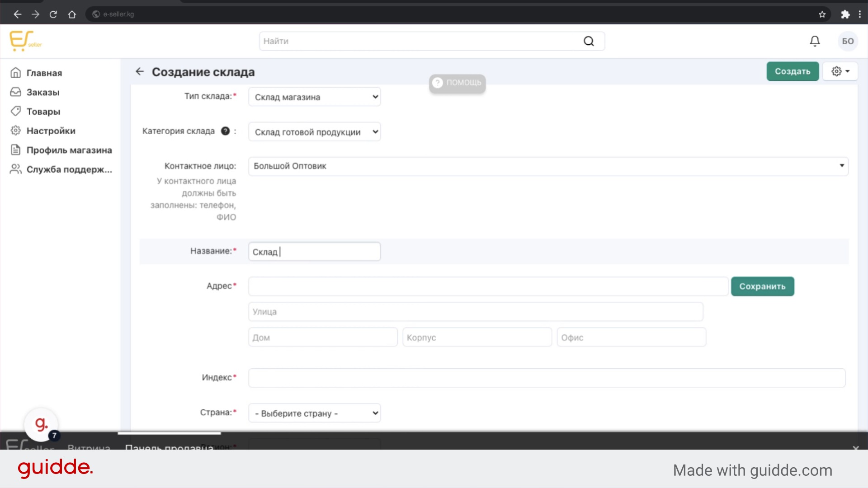868x488 pixels.
Task: Click the guidde floating badge icon
Action: tap(41, 424)
